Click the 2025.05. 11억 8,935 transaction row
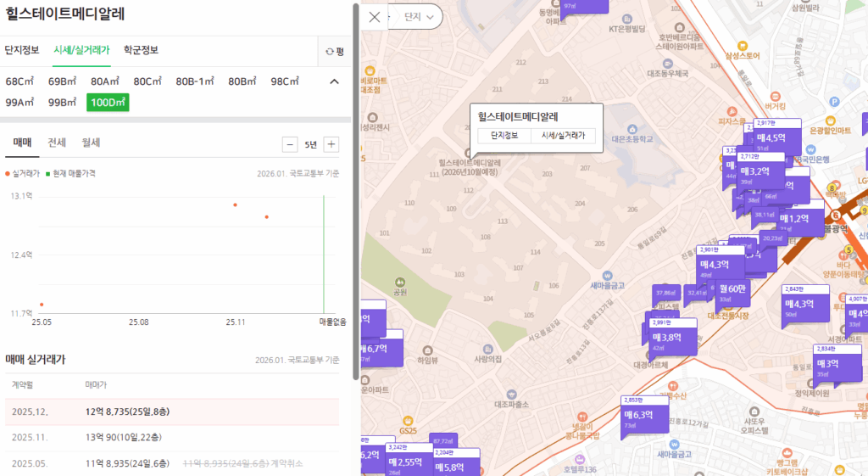The width and height of the screenshot is (868, 476). [x=172, y=463]
